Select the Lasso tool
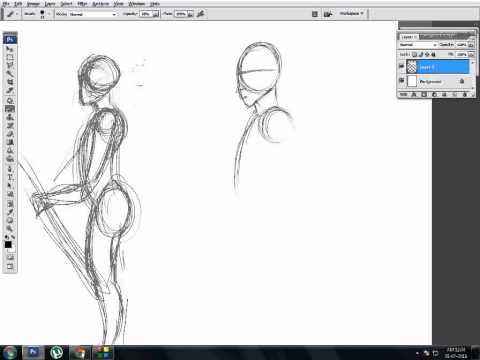Screen dimensions: 480x360 point(10,65)
